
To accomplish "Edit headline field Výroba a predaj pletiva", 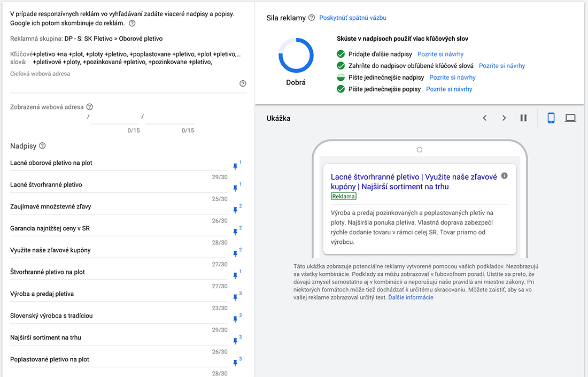I will (x=119, y=294).
